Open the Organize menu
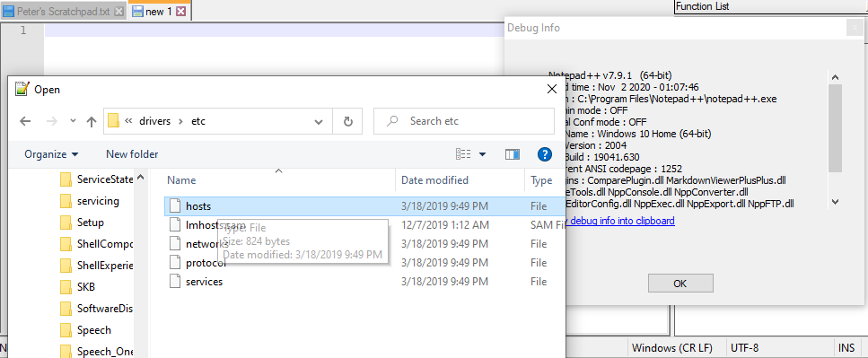This screenshot has width=868, height=358. pyautogui.click(x=51, y=154)
